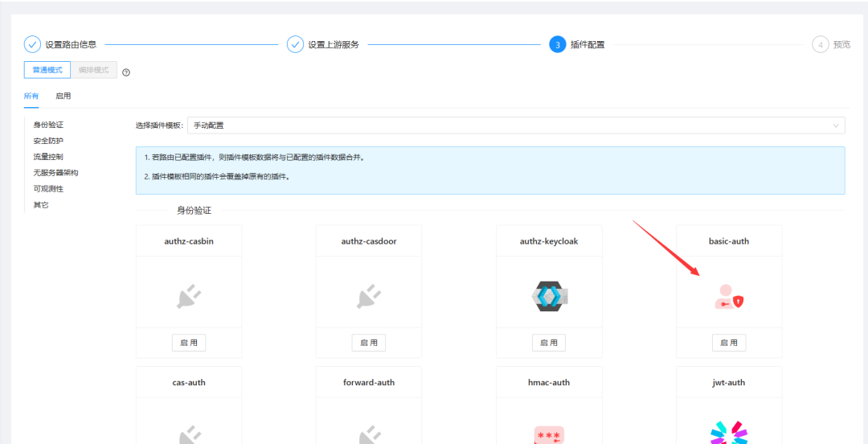Click the hmac-auth password icon

pyautogui.click(x=549, y=434)
